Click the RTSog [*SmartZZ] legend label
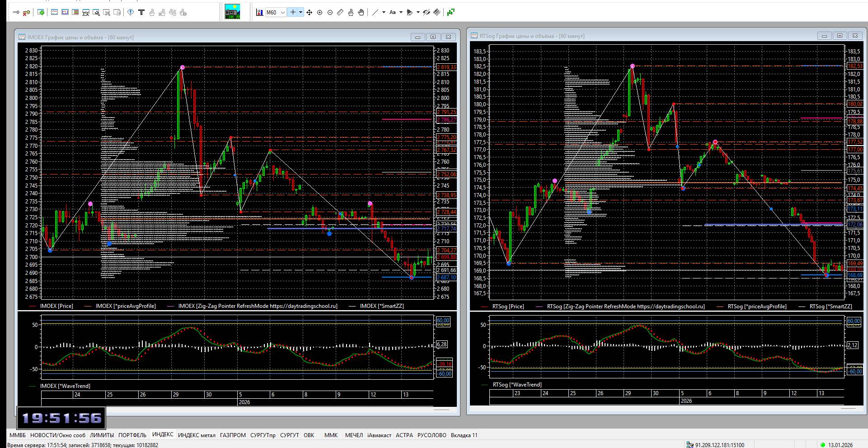The height and width of the screenshot is (448, 868). pyautogui.click(x=830, y=307)
